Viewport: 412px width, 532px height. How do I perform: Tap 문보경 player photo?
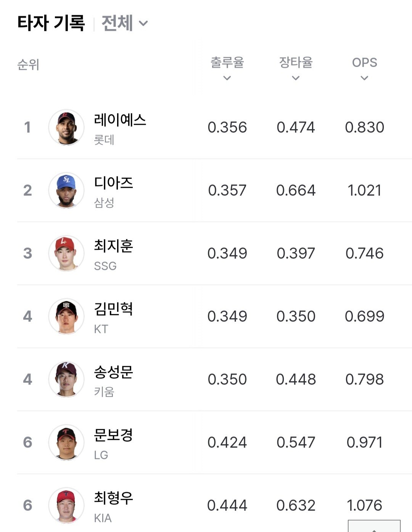66,442
